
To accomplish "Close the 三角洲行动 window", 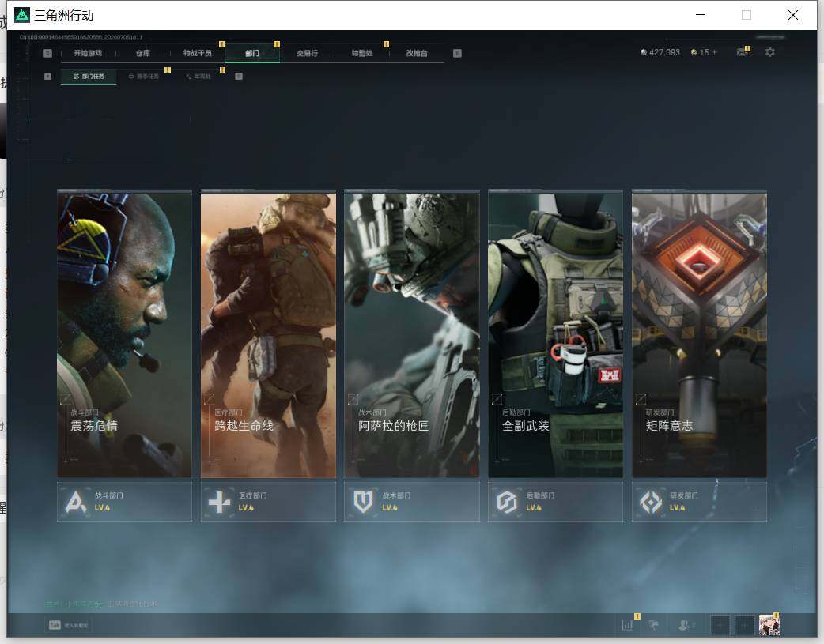I will click(793, 15).
